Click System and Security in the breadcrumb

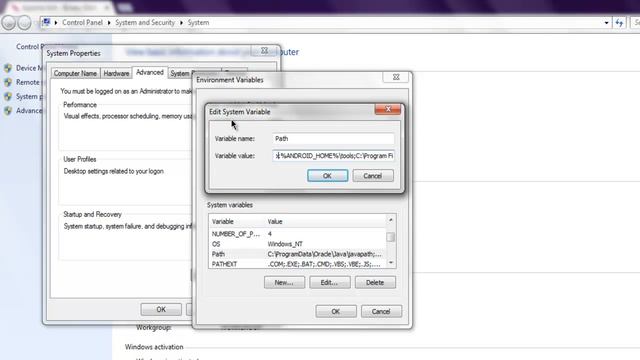tap(145, 22)
